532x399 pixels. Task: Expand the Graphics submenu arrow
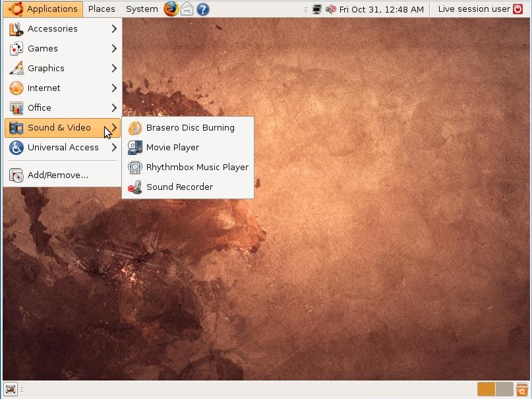click(114, 68)
